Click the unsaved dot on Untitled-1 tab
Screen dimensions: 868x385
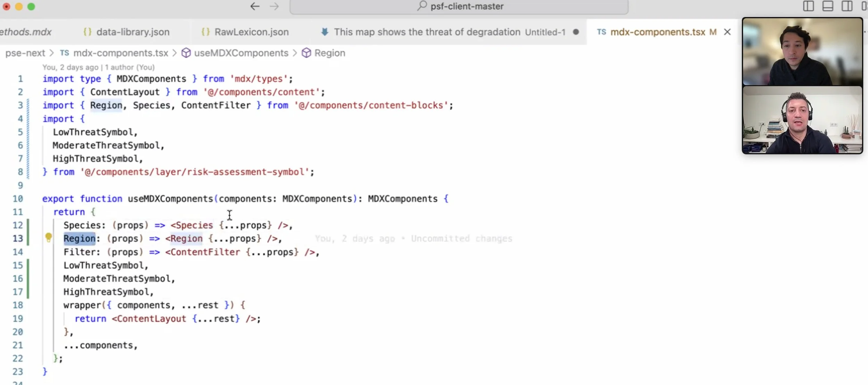pos(576,32)
